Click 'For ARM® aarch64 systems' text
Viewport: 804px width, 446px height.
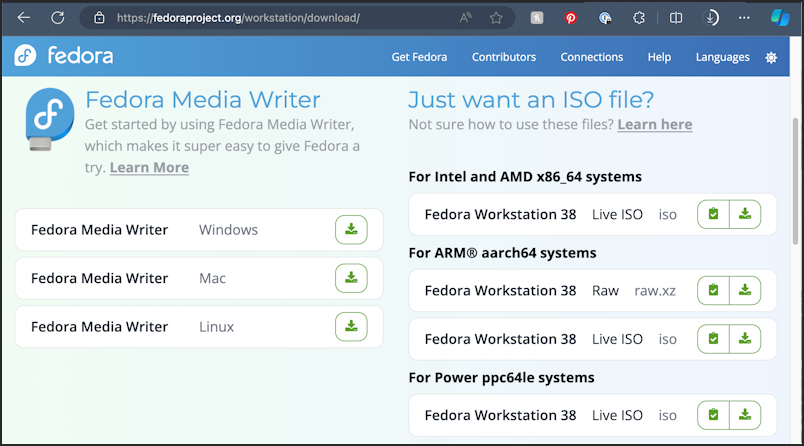(502, 253)
